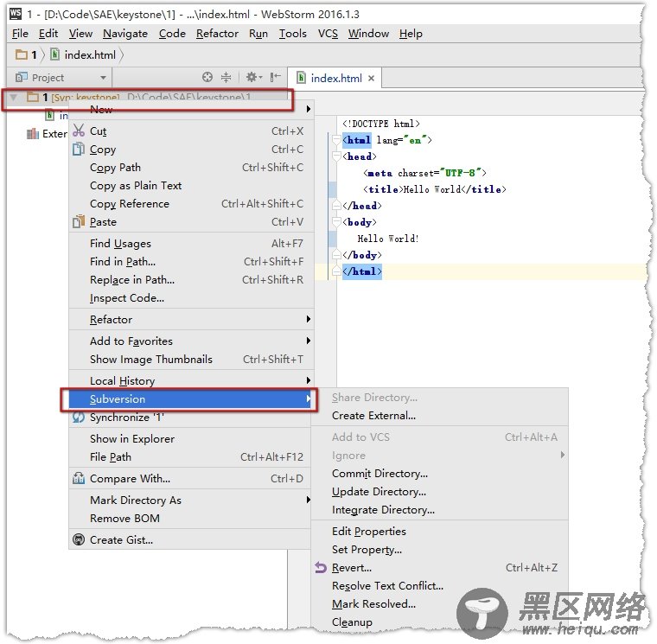
Task: Click index.html in navigation breadcrumb
Action: (90, 54)
